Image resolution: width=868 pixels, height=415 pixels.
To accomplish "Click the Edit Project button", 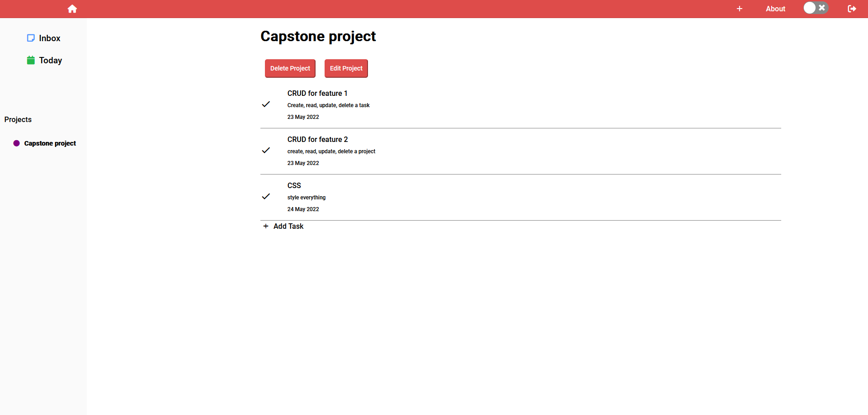I will pos(346,68).
